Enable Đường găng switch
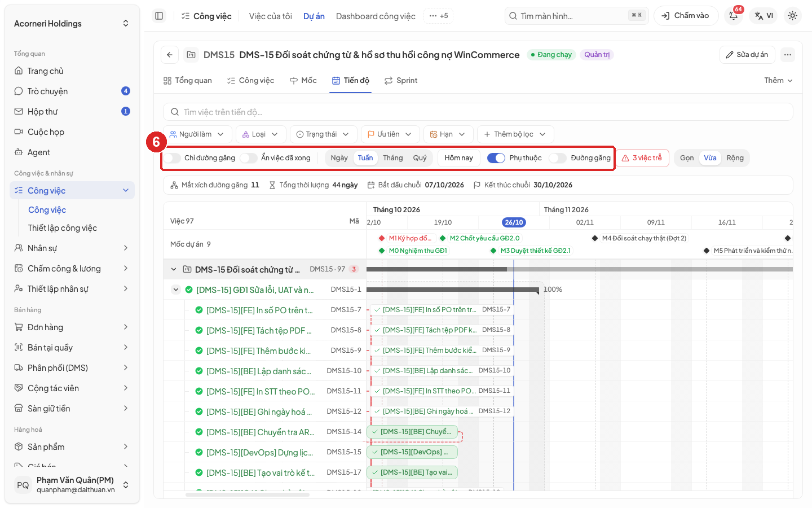The height and width of the screenshot is (508, 812). pyautogui.click(x=558, y=158)
